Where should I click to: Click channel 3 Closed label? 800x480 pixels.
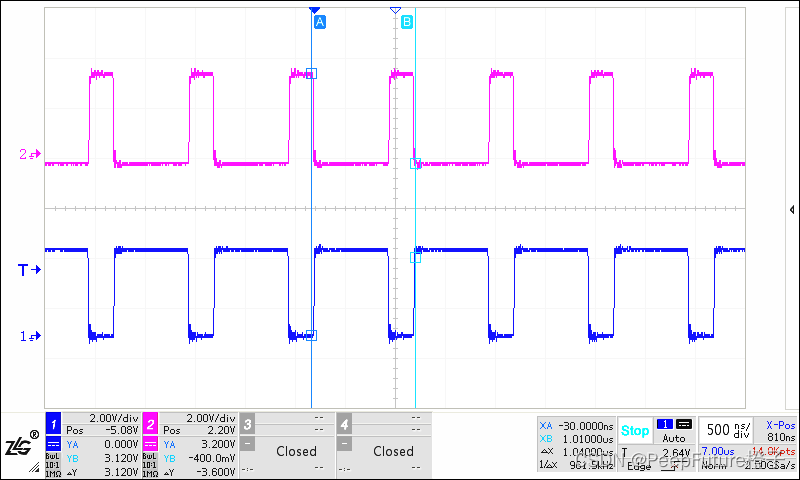coord(296,451)
